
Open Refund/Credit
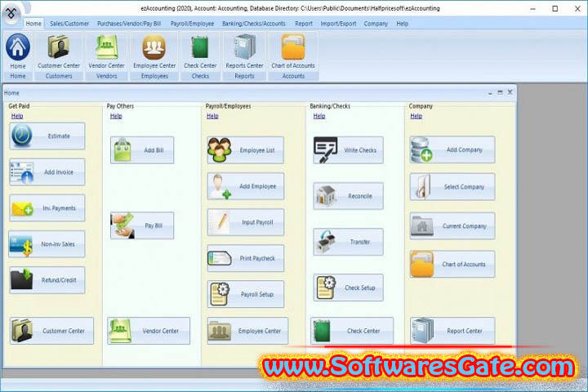coord(47,280)
